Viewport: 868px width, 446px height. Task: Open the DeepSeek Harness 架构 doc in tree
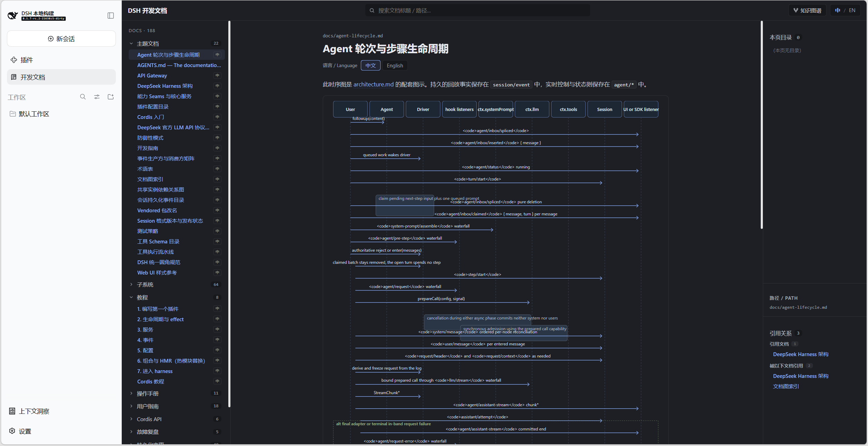177,86
